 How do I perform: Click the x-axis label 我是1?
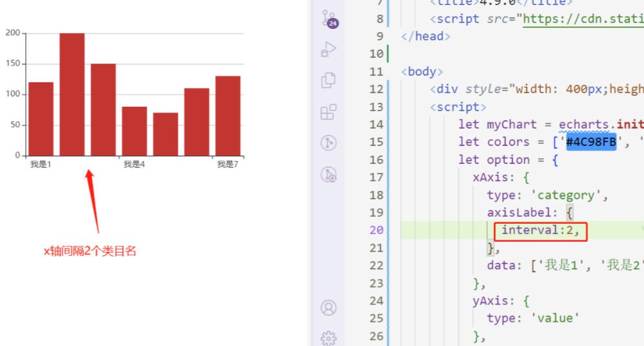tap(41, 165)
